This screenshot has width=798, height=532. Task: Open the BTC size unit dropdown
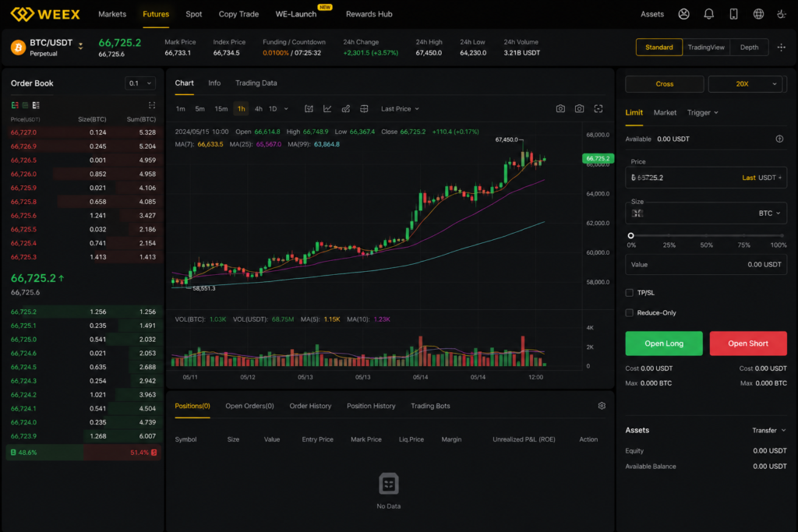pos(769,213)
